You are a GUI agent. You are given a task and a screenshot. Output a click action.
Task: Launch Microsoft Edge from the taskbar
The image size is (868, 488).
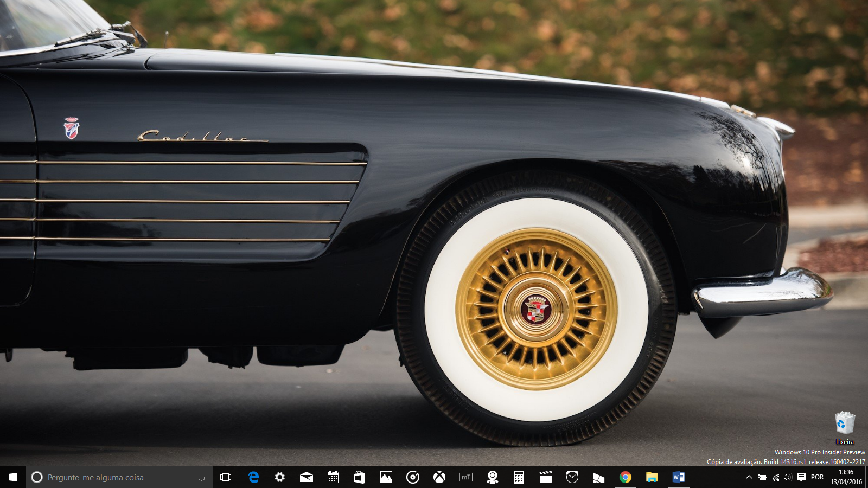click(253, 477)
